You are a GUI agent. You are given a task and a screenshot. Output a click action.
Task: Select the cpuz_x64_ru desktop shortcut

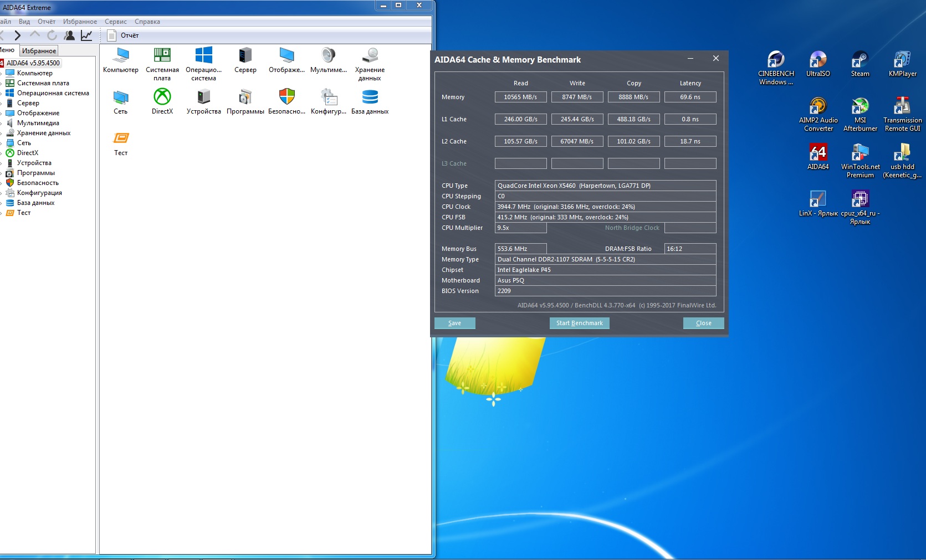(860, 207)
